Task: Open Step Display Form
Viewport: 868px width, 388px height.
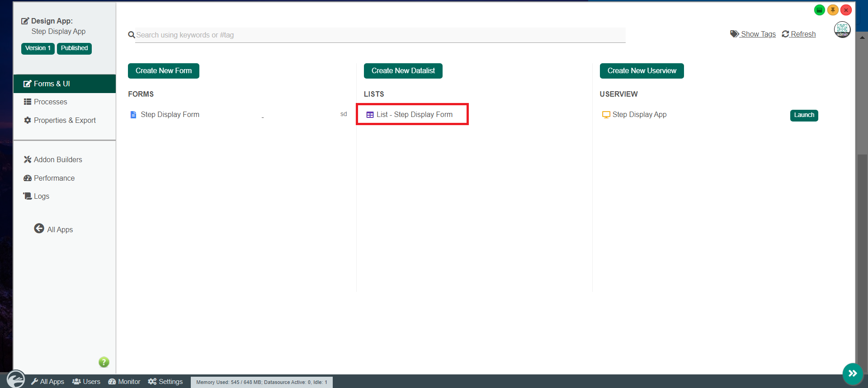Action: tap(170, 115)
